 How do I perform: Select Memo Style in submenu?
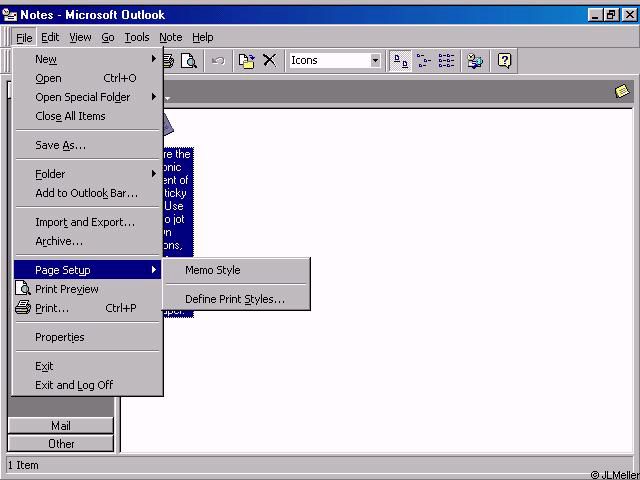click(236, 270)
